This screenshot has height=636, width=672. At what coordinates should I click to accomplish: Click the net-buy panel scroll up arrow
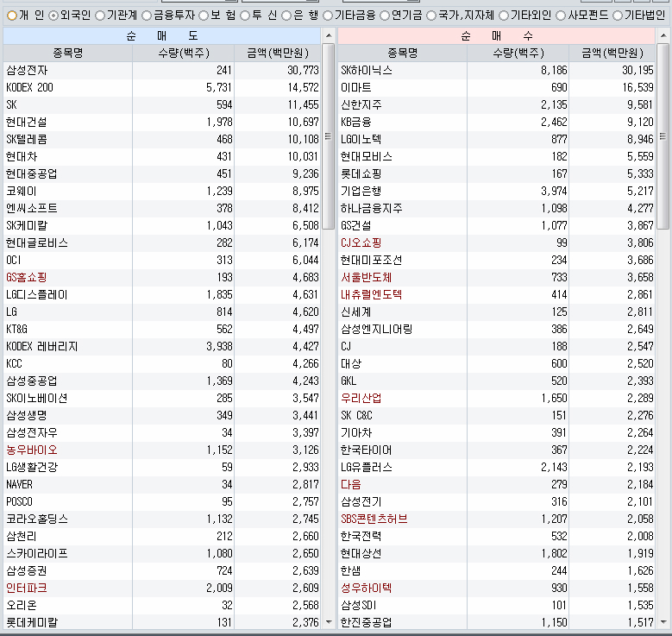[x=663, y=35]
